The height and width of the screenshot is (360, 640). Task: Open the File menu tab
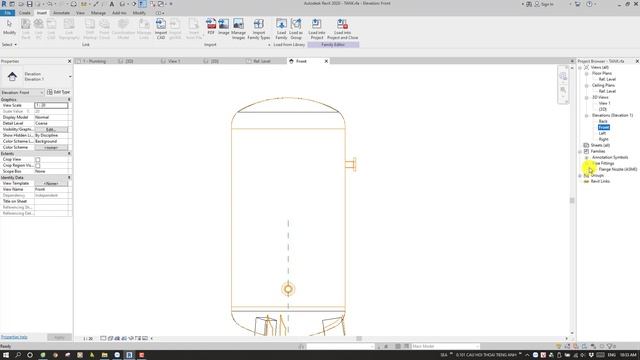[x=7, y=13]
